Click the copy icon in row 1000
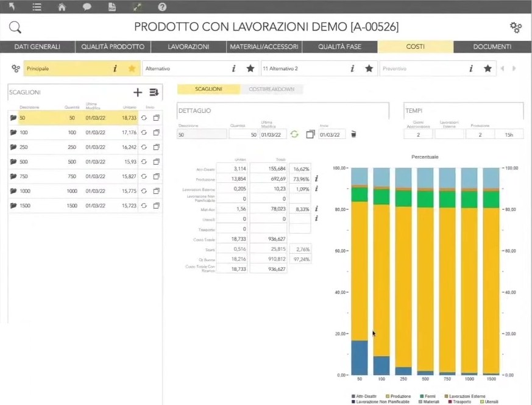 (156, 191)
